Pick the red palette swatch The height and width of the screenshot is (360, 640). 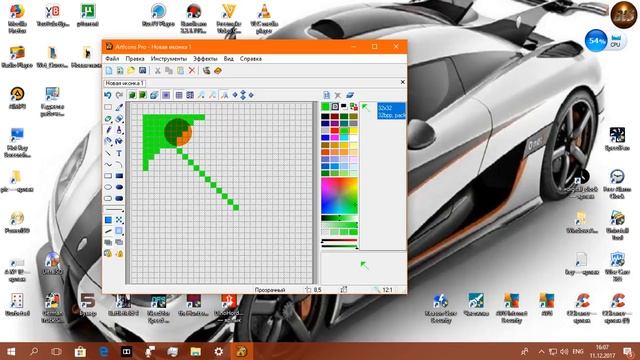coord(335,131)
